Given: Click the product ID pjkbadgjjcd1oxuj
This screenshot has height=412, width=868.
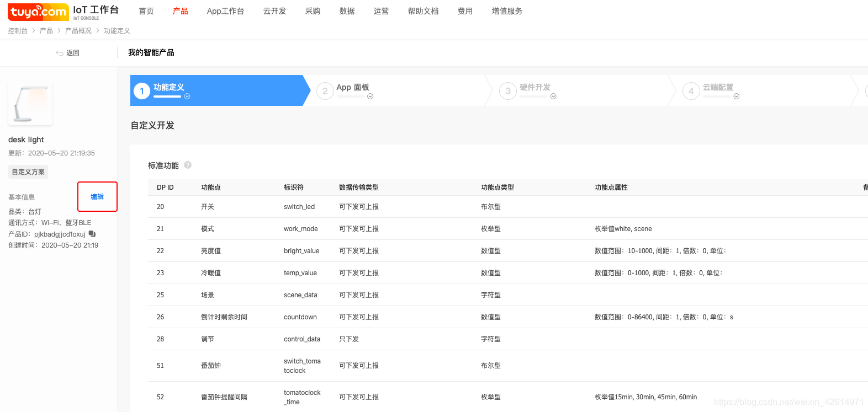Looking at the screenshot, I should pos(60,234).
